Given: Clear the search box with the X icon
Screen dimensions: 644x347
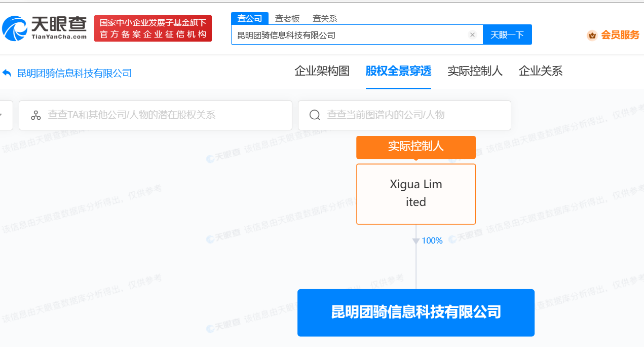Looking at the screenshot, I should click(472, 35).
